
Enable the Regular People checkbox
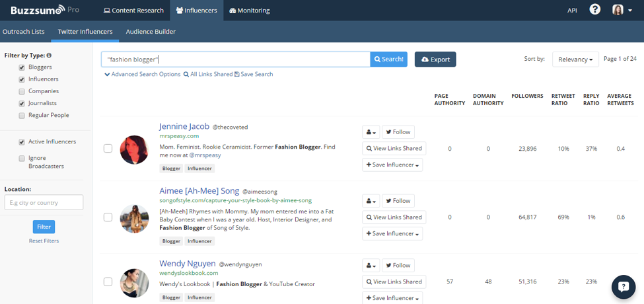(22, 116)
